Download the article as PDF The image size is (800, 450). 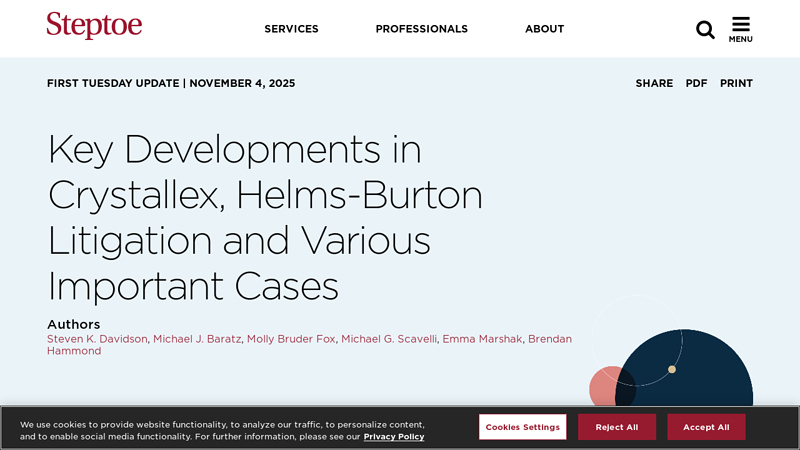pyautogui.click(x=696, y=83)
